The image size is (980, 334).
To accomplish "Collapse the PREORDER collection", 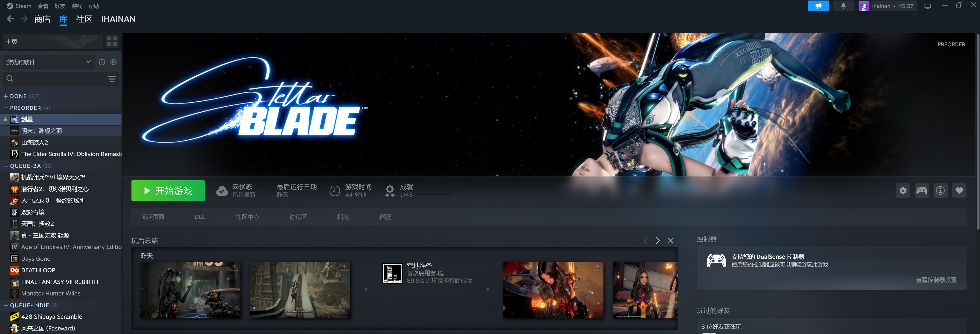I will point(6,108).
